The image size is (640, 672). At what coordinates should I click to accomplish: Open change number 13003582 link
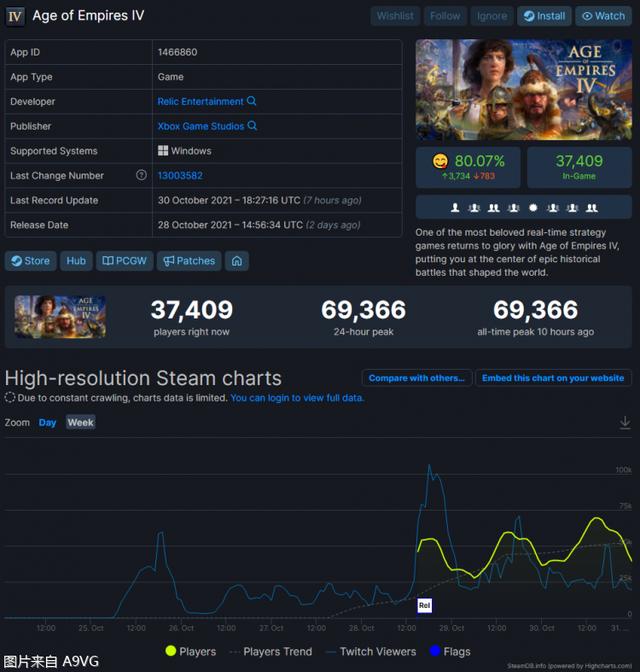pos(180,176)
